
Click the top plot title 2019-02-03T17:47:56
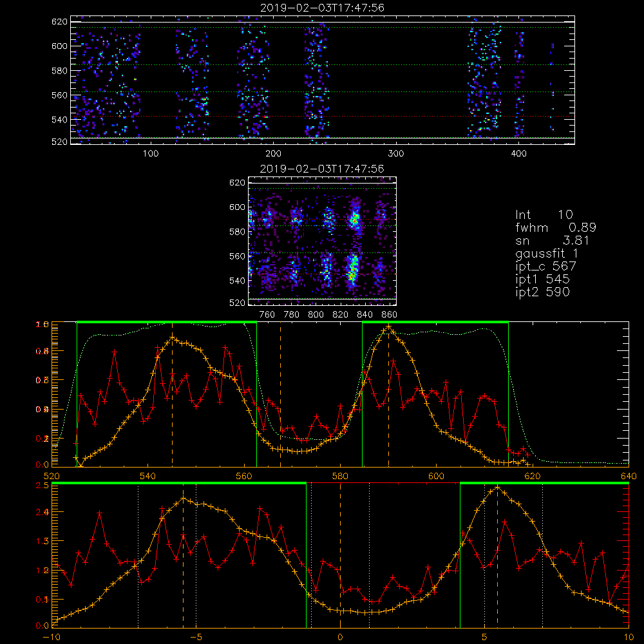point(322,8)
